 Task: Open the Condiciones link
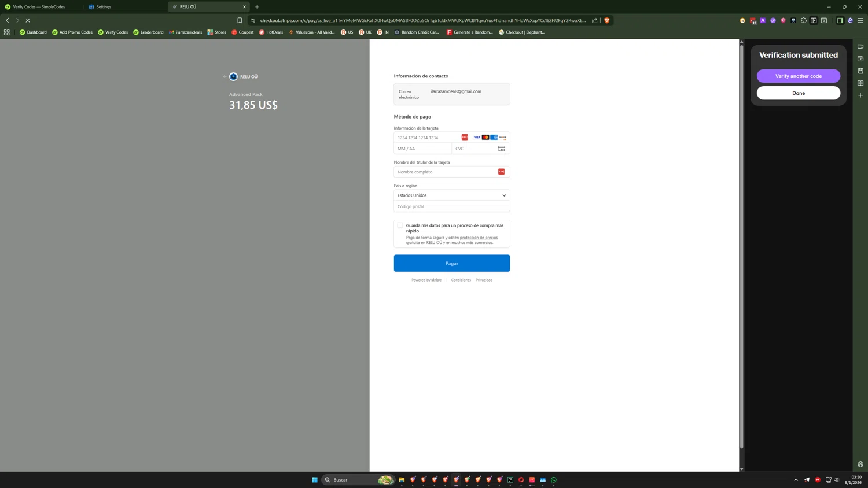pyautogui.click(x=461, y=280)
